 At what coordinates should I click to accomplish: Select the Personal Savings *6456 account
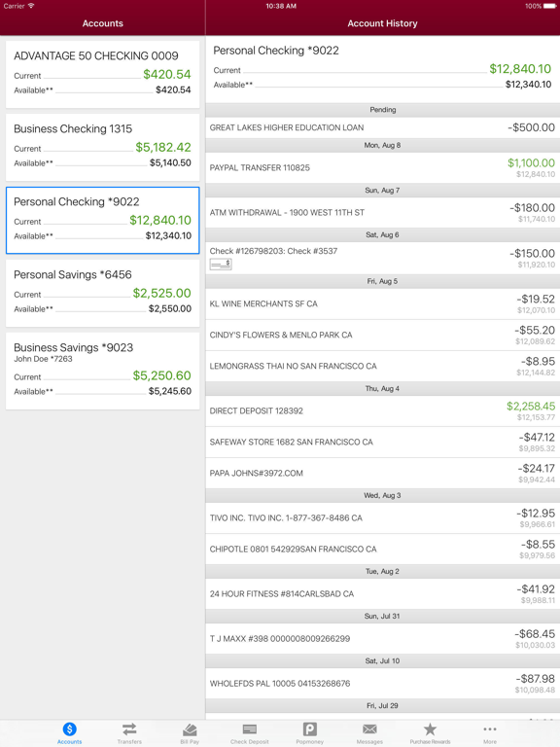[x=102, y=293]
